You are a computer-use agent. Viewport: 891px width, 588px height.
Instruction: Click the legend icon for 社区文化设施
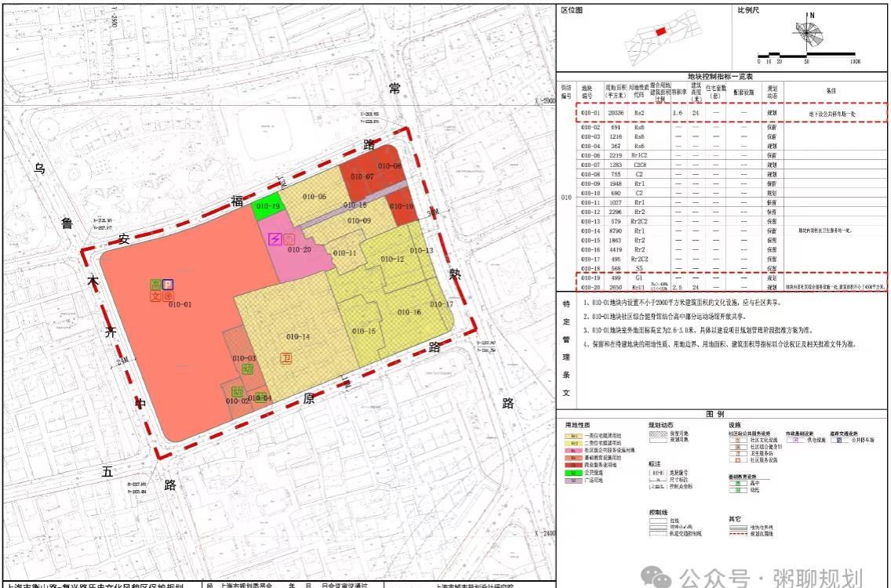(x=738, y=441)
